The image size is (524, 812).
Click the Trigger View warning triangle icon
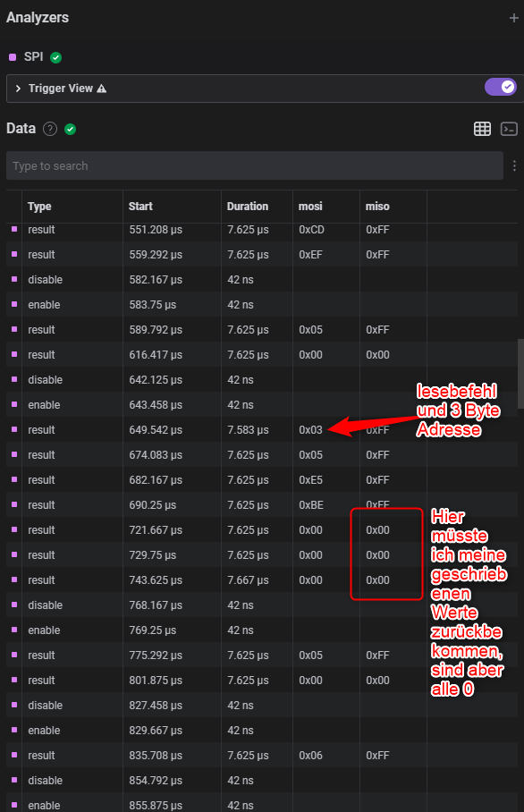[101, 89]
